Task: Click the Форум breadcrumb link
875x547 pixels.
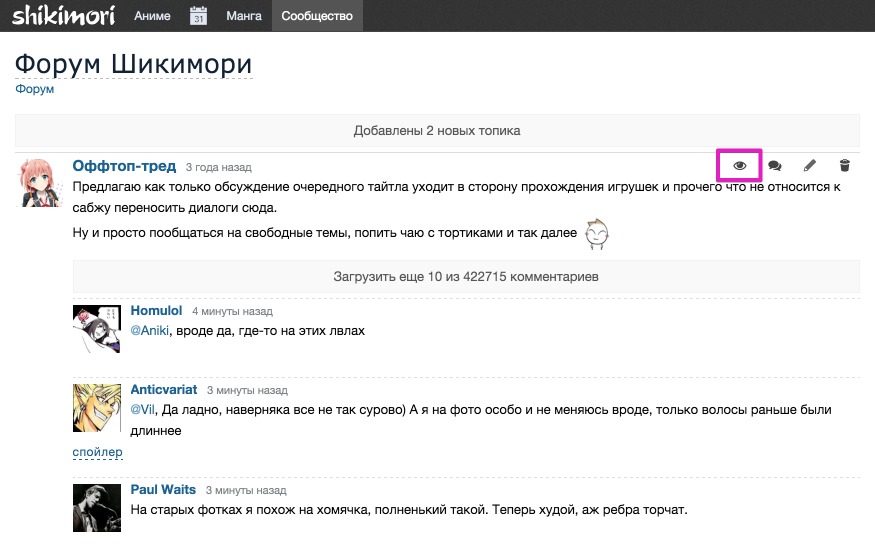Action: (x=34, y=89)
